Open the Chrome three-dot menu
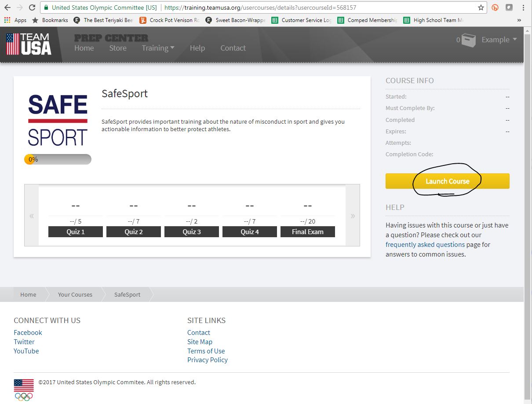 tap(523, 7)
